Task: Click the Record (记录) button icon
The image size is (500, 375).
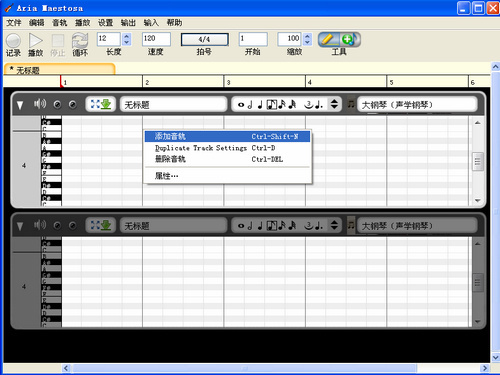Action: (13, 40)
